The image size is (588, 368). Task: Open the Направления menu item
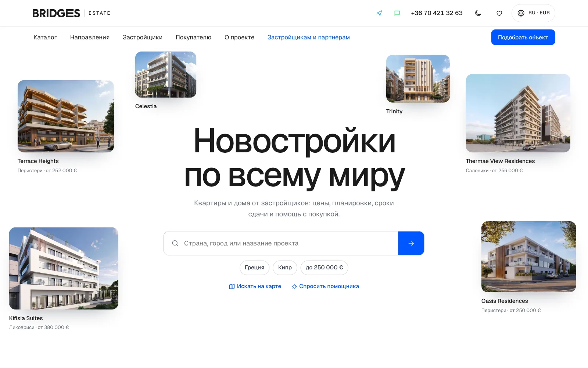point(90,37)
